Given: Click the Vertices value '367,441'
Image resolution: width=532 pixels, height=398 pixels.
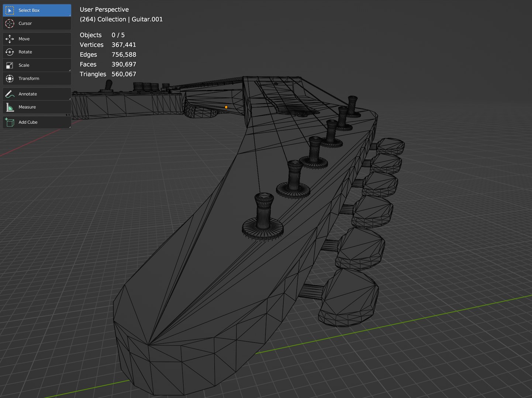Looking at the screenshot, I should 124,45.
